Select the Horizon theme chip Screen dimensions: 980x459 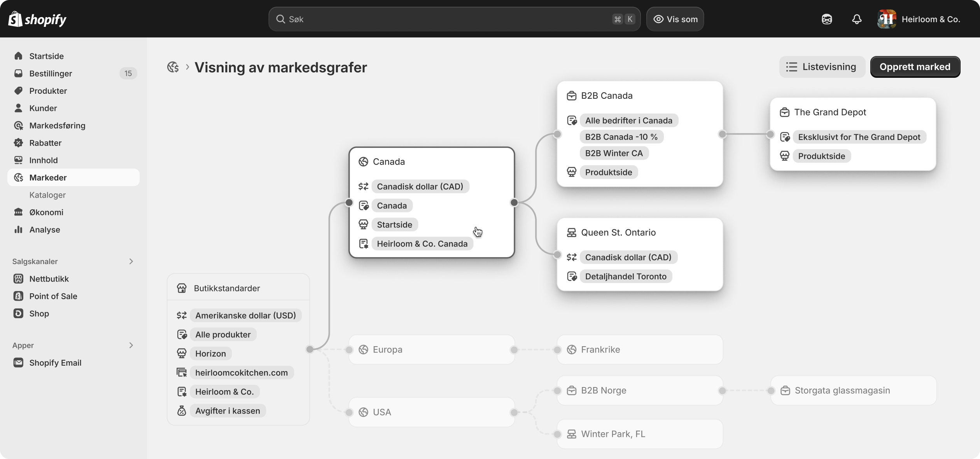210,354
